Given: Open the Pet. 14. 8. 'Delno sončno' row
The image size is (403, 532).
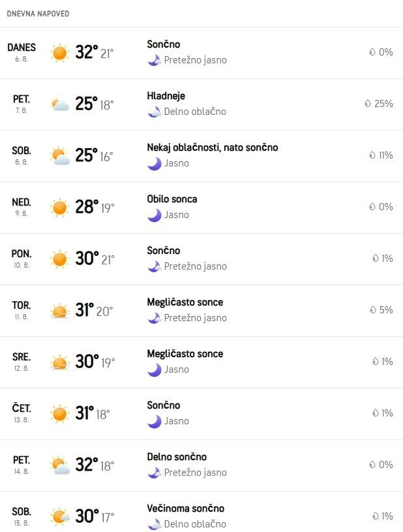Looking at the screenshot, I should coord(201,465).
